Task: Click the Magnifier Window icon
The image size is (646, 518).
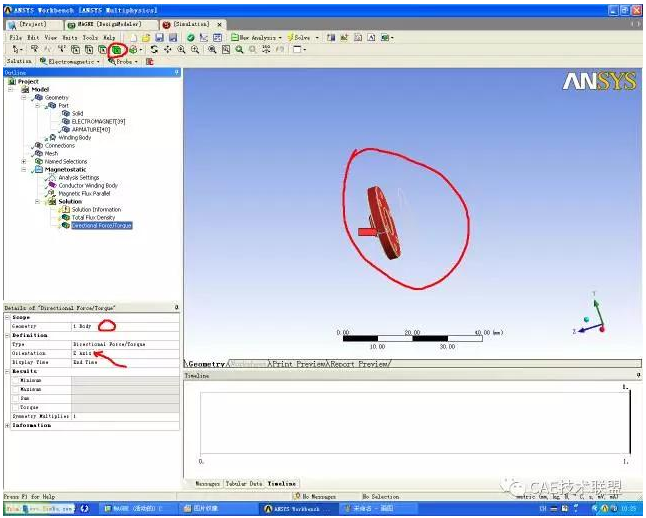Action: click(226, 49)
